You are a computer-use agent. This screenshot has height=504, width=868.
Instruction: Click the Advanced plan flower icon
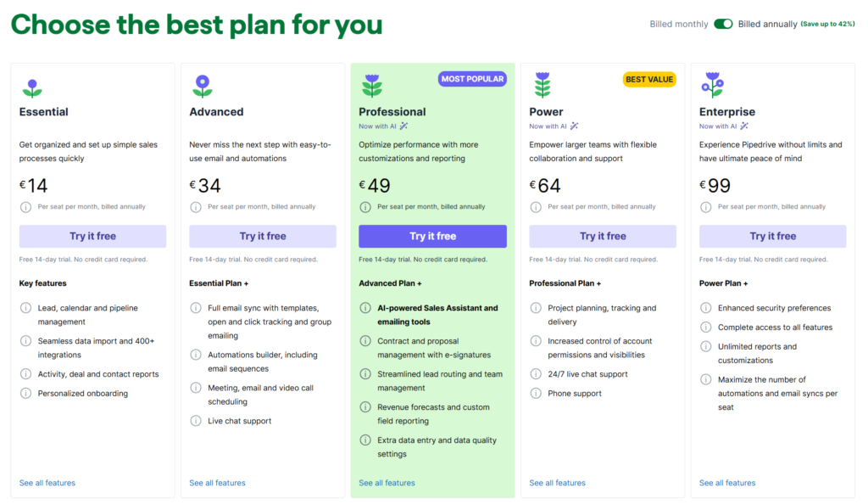tap(203, 87)
